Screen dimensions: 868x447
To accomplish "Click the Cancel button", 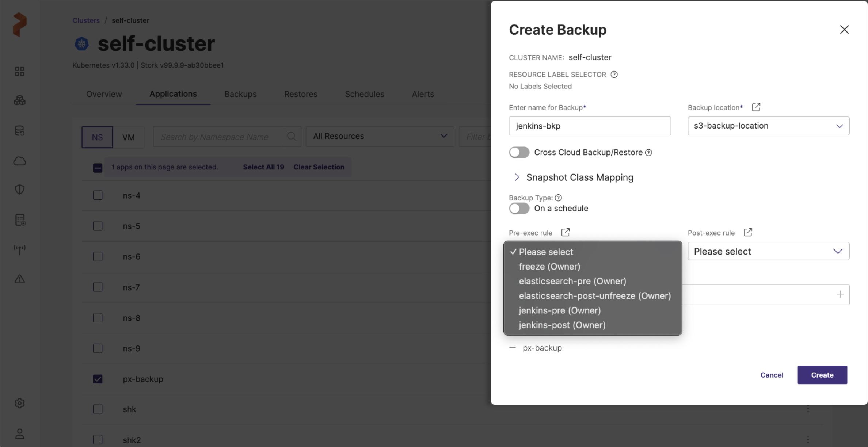I will click(x=772, y=375).
